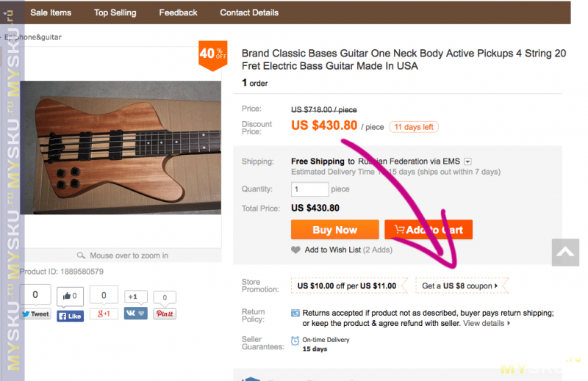The image size is (588, 381).
Task: Open the shipping method dropdown arrow
Action: tap(467, 162)
